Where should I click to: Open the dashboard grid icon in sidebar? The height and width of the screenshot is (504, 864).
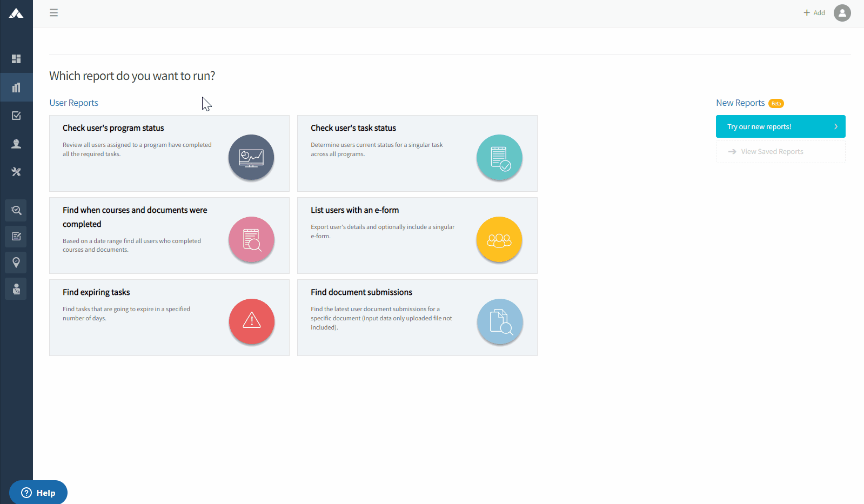click(x=16, y=59)
